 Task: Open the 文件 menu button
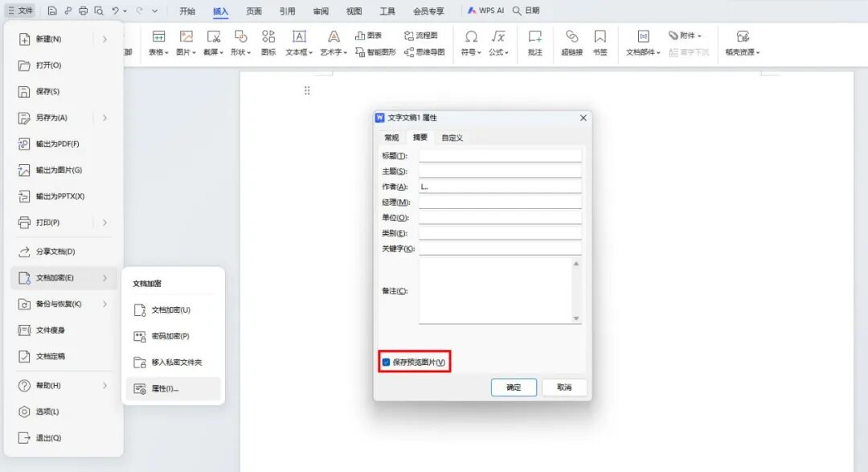(x=20, y=10)
